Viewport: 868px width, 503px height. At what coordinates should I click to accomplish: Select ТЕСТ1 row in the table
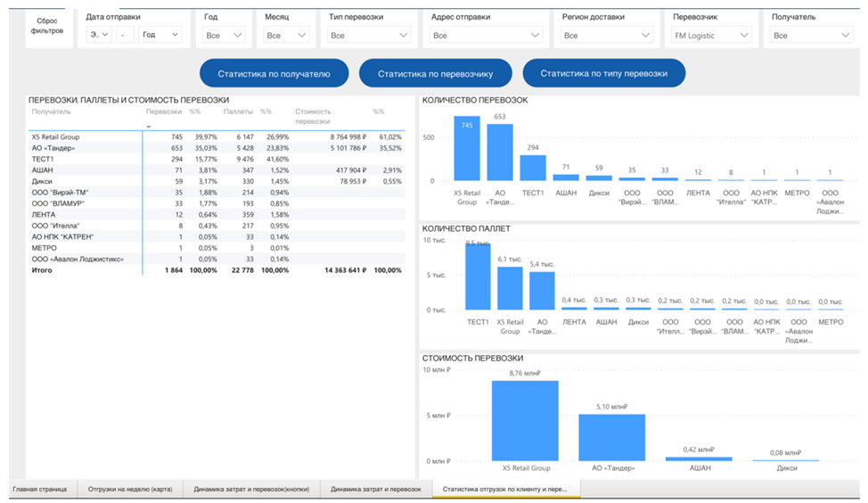point(217,159)
